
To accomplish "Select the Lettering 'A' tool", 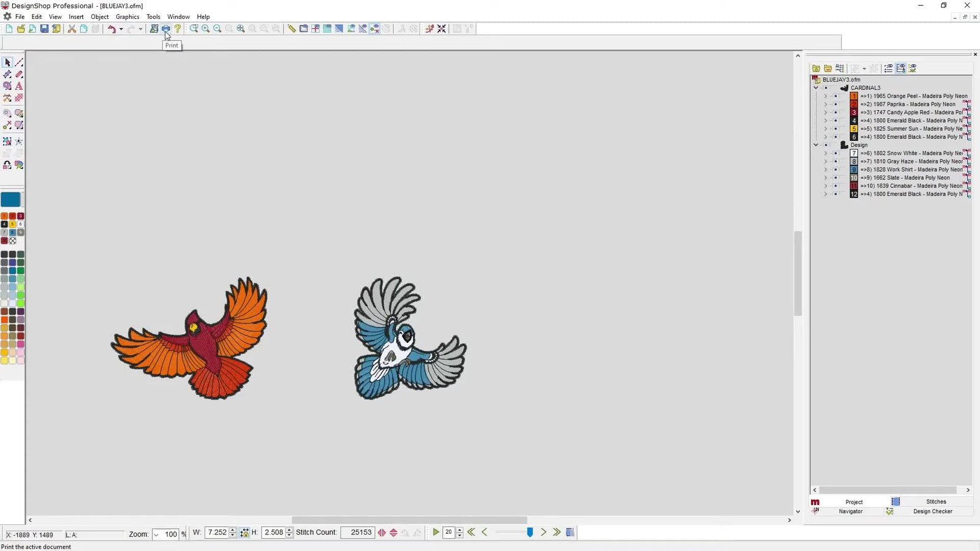I will pos(19,86).
